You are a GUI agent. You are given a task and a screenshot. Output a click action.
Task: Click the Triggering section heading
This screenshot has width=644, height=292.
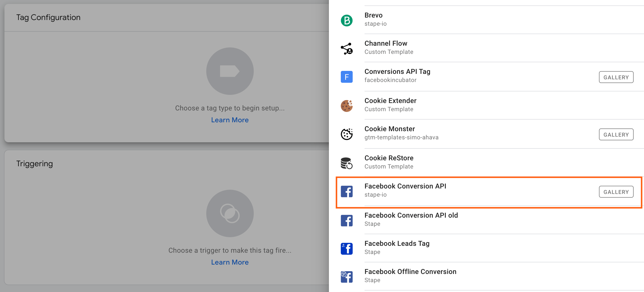click(x=35, y=164)
